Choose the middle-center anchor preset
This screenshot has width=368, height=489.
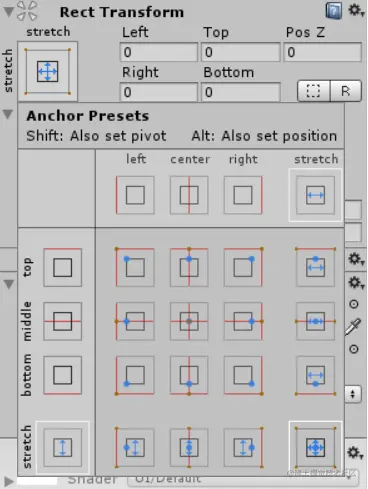189,321
